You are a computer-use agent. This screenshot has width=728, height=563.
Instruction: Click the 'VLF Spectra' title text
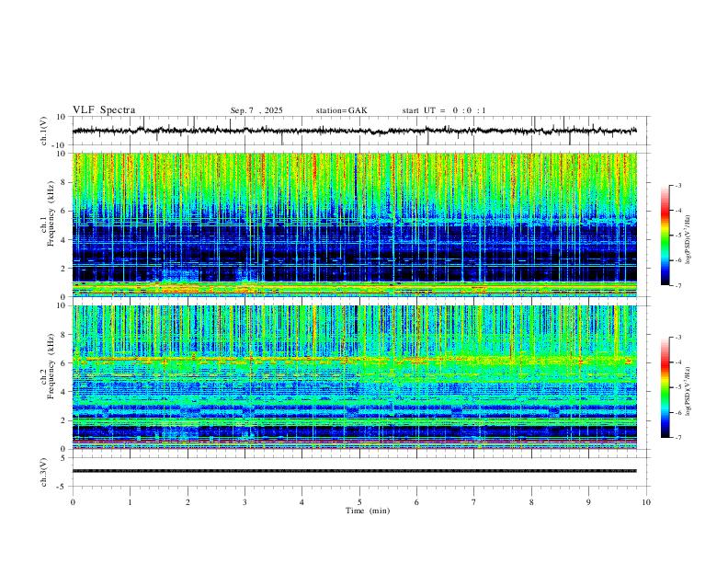104,110
